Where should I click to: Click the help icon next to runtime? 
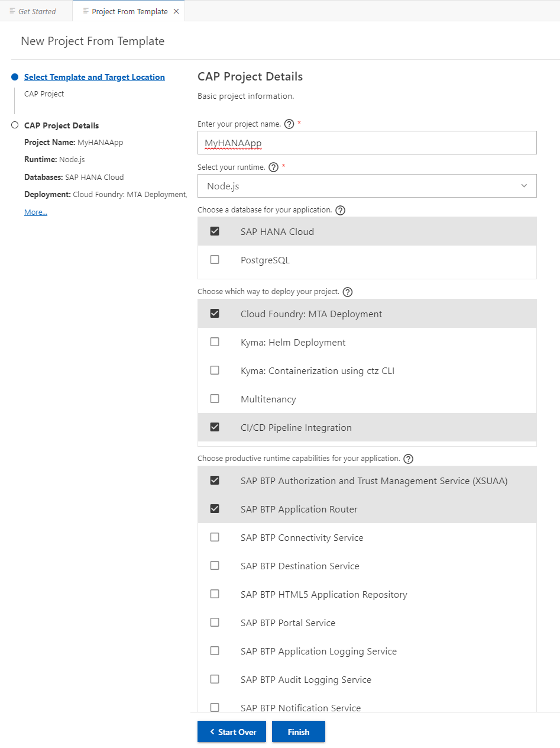(273, 167)
